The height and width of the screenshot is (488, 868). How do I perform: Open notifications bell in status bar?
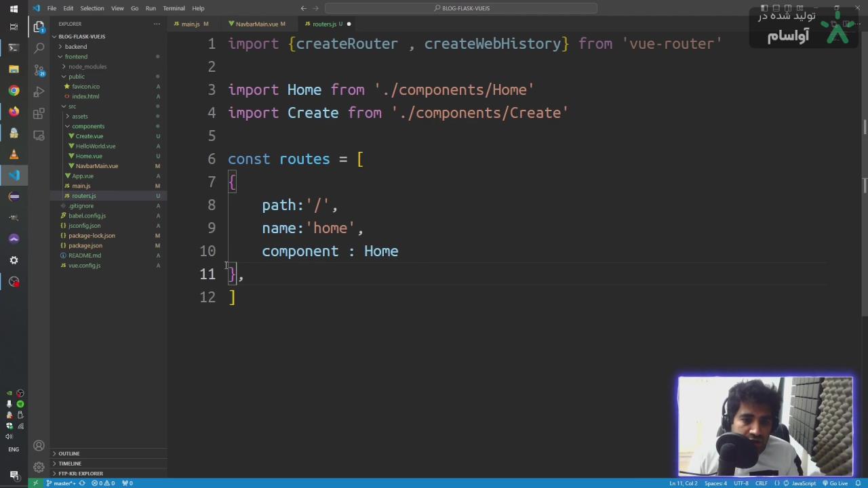pos(858,483)
